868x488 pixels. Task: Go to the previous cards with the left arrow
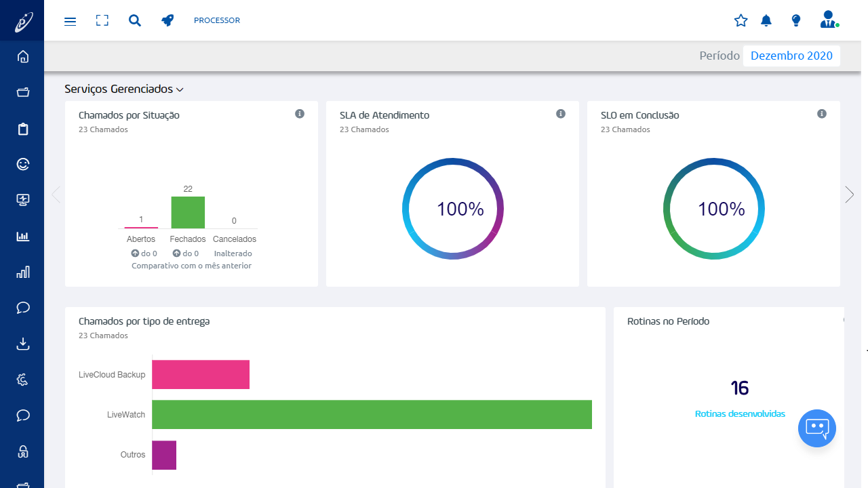coord(56,195)
